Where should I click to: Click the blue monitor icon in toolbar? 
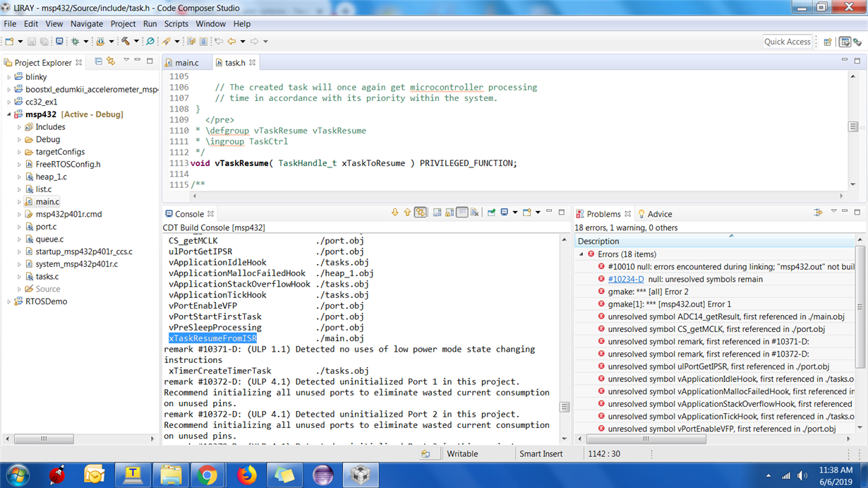59,42
